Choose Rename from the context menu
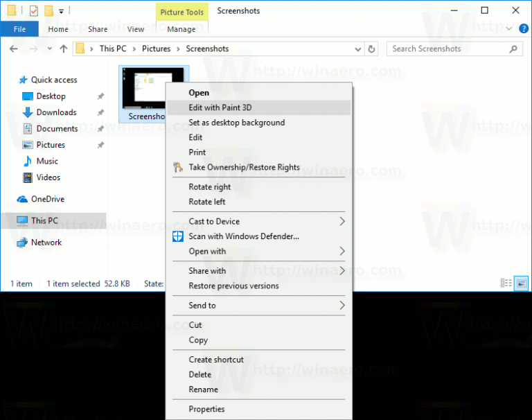 pyautogui.click(x=259, y=390)
